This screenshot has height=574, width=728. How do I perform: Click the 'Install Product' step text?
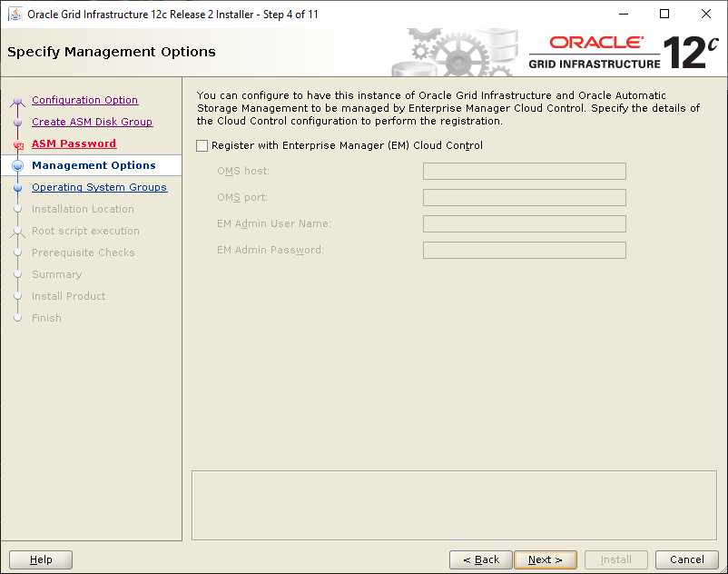[69, 296]
